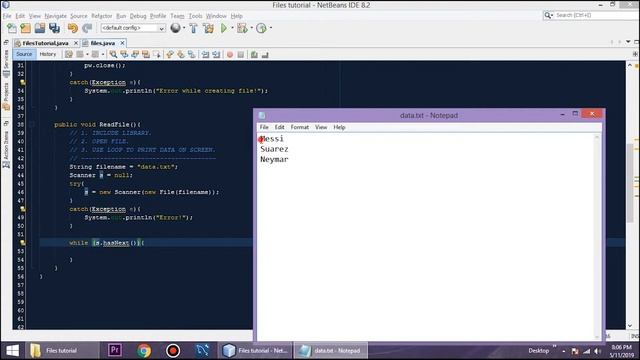Open the Tools menu
This screenshot has width=640, height=360.
[195, 16]
